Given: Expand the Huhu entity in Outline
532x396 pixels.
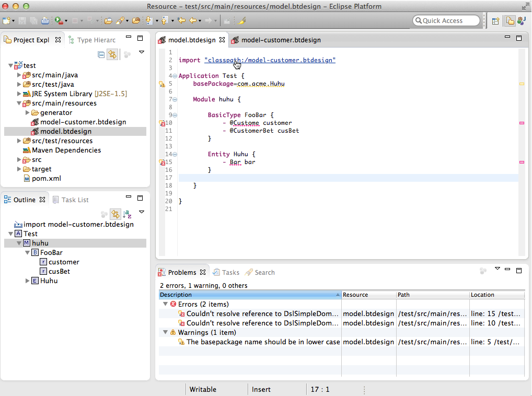Looking at the screenshot, I should (x=28, y=281).
